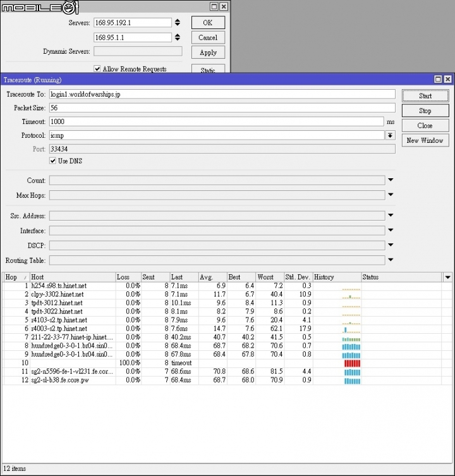Expand the Count option
455x476 pixels.
point(391,180)
